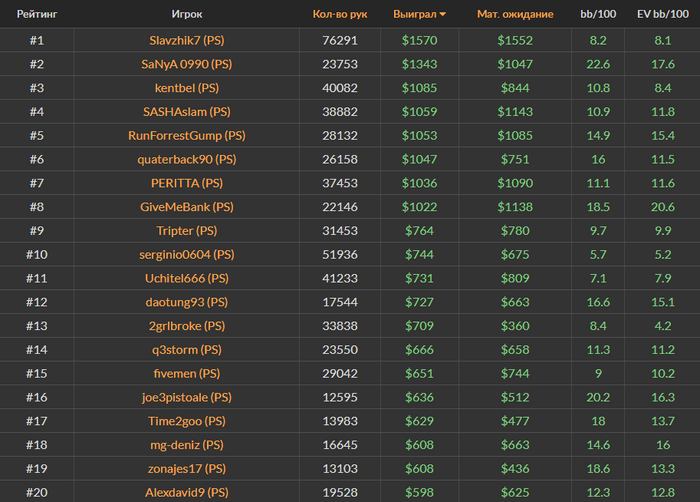This screenshot has width=700, height=502.
Task: Click the EV bb/100 column header
Action: 662,15
